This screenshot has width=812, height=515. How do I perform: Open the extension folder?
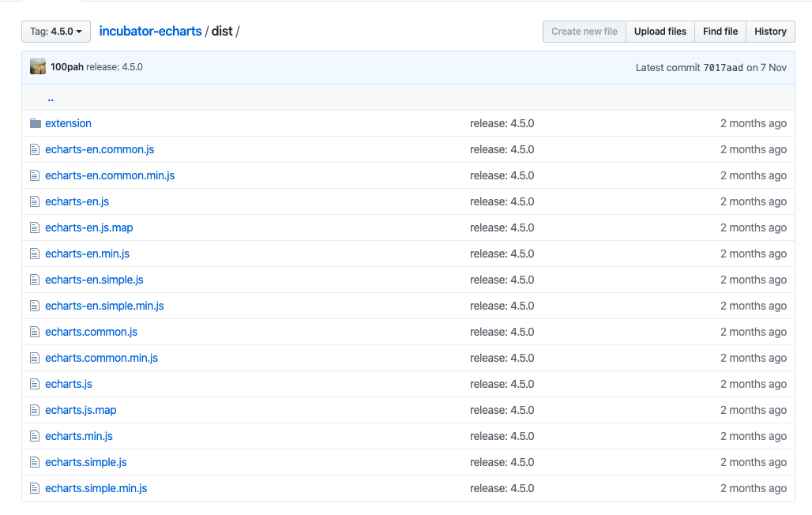click(69, 123)
